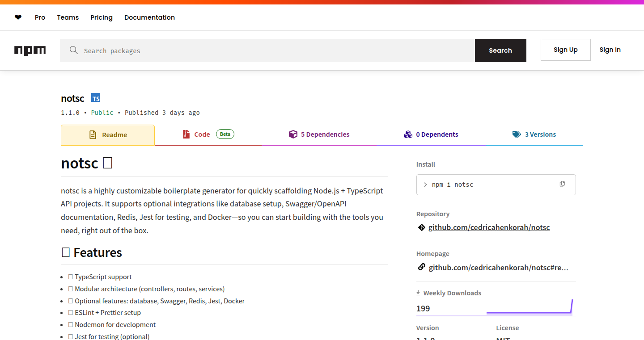Click the Install section label
This screenshot has width=644, height=340.
point(426,164)
